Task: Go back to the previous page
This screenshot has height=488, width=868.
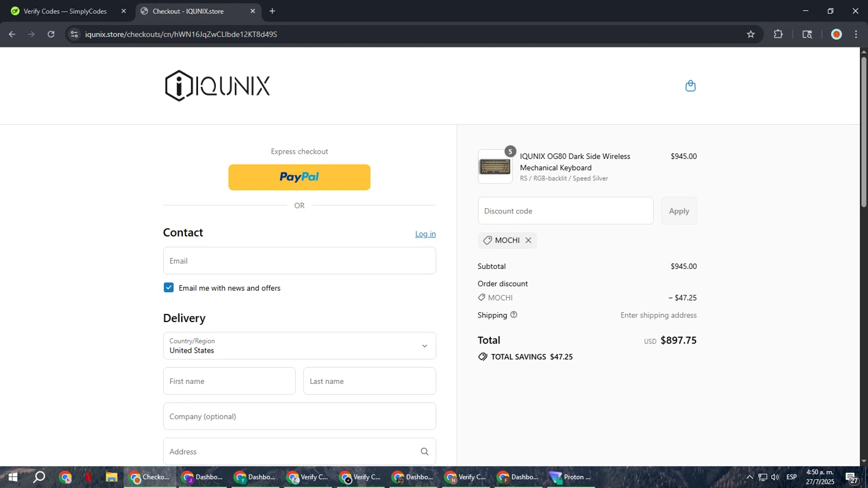Action: (x=12, y=34)
